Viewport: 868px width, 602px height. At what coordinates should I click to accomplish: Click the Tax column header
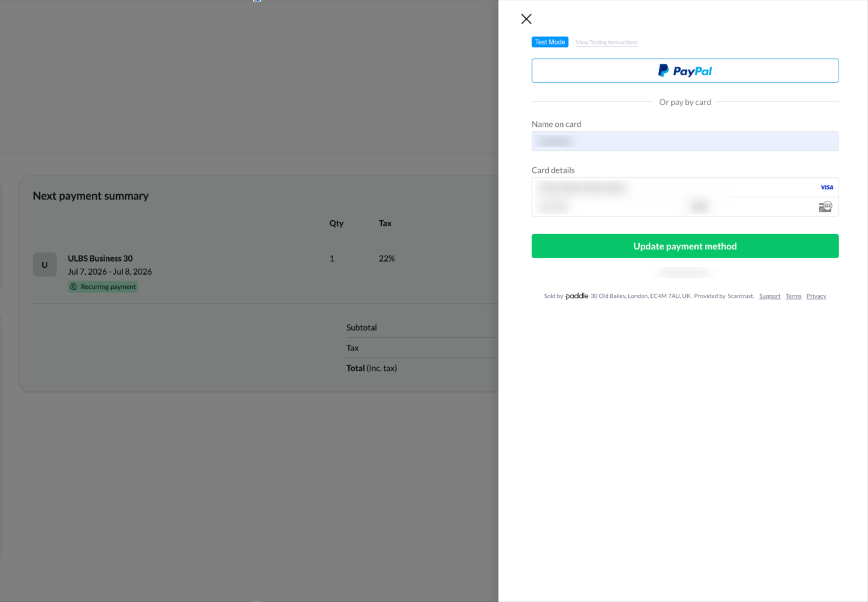coord(385,223)
